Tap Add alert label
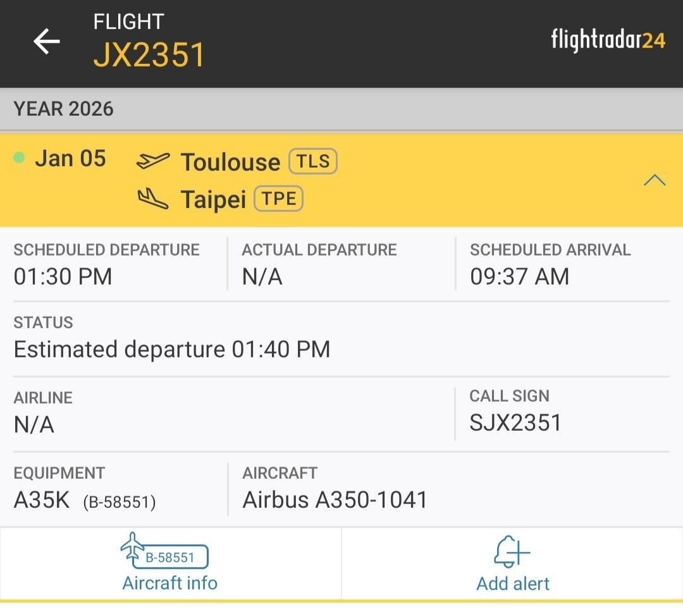This screenshot has height=616, width=683. [513, 583]
